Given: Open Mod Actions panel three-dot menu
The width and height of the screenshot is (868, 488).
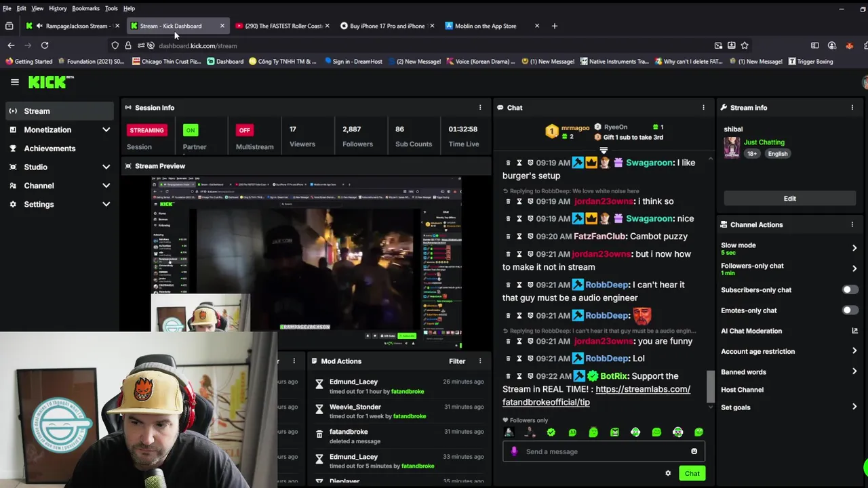Looking at the screenshot, I should (480, 361).
